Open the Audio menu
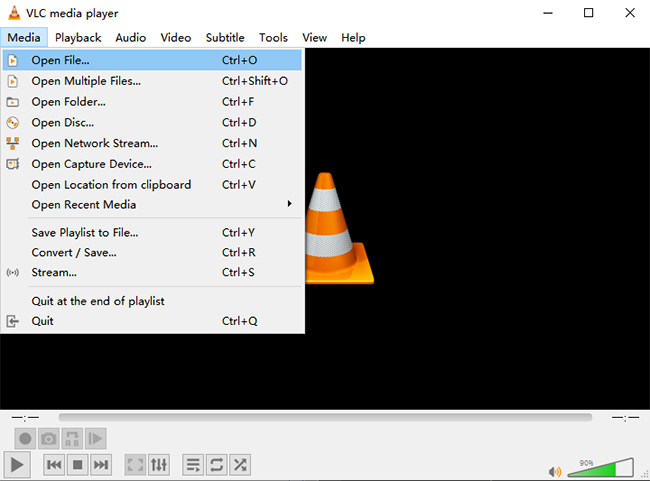650x481 pixels. tap(131, 38)
